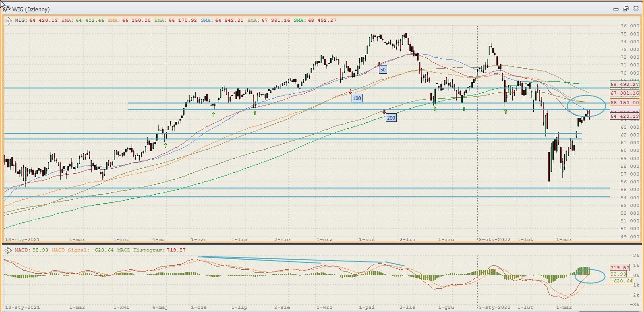Screen dimensions: 644x312
Task: Click the WIG price value in legend
Action: pyautogui.click(x=43, y=20)
